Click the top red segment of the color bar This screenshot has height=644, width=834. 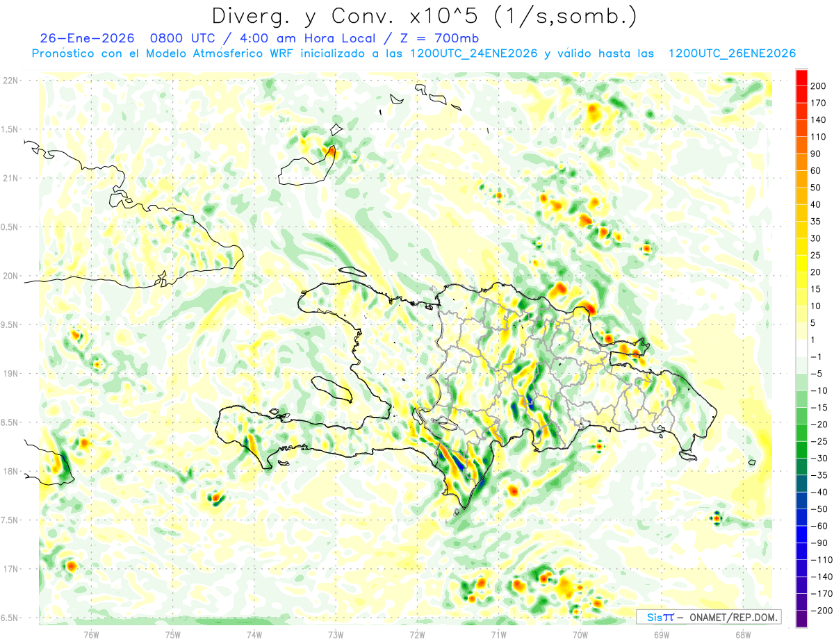pos(801,78)
